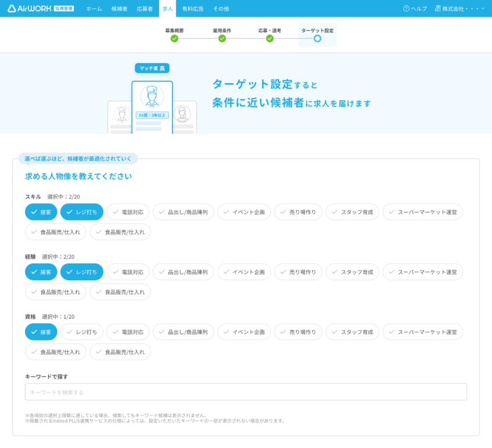Click the マッチ度 高 badge

click(x=152, y=68)
